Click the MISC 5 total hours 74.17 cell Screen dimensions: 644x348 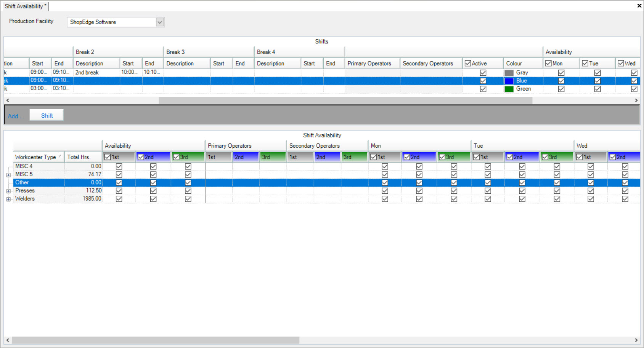click(84, 174)
